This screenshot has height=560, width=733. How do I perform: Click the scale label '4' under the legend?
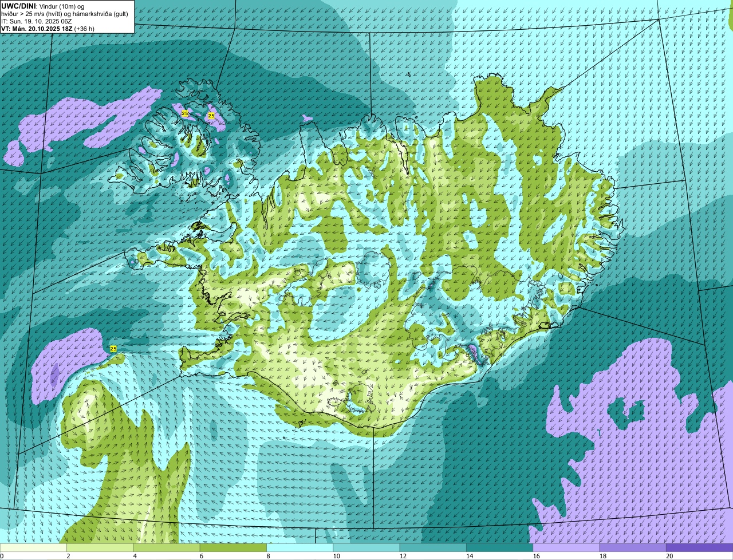coord(135,556)
